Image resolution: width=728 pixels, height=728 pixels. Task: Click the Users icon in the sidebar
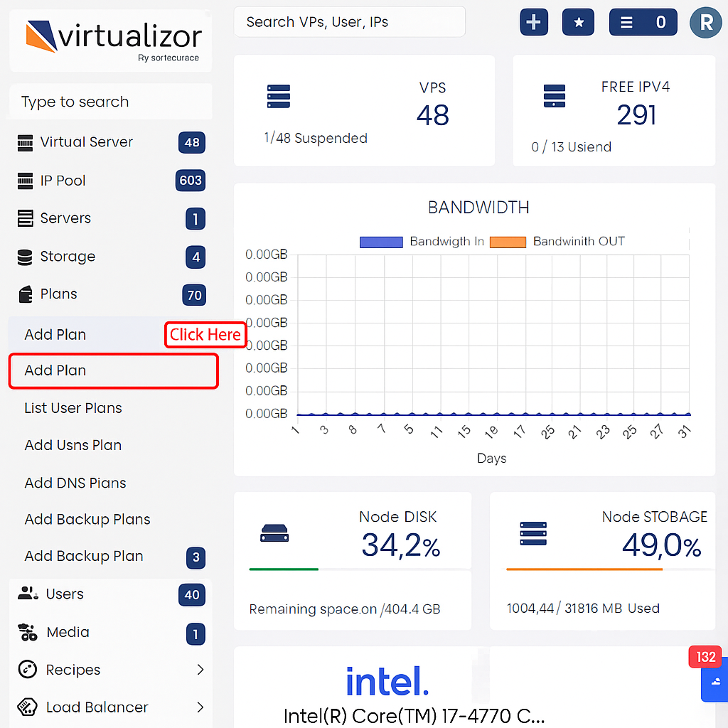pyautogui.click(x=28, y=594)
